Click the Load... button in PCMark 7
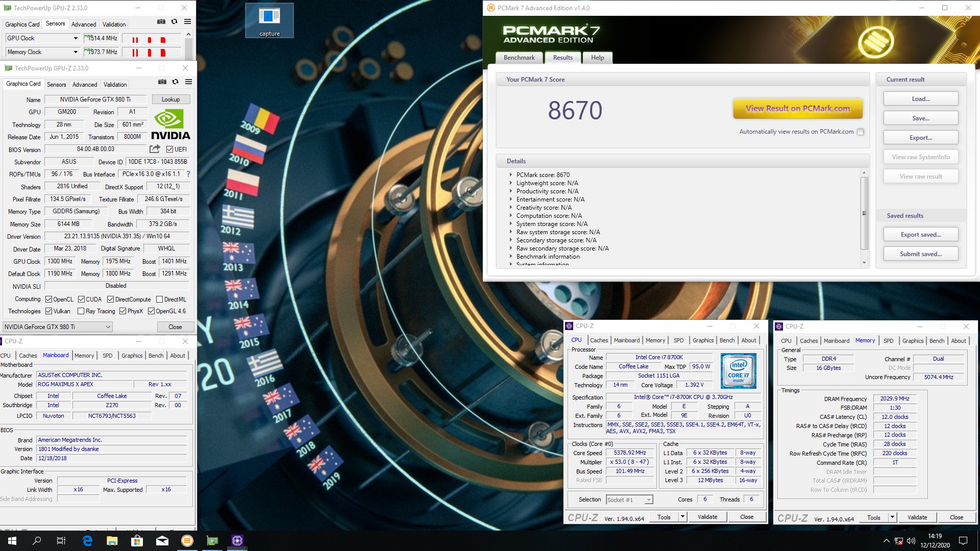Viewport: 980px width, 551px height. (921, 99)
